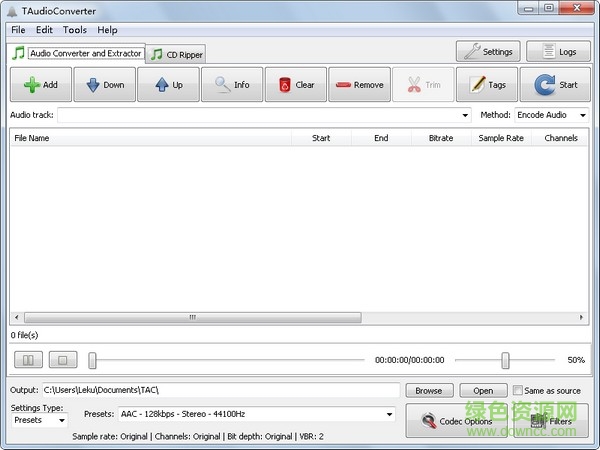Viewport: 600px width, 450px height.
Task: Enable Same as source checkbox
Action: coord(517,390)
